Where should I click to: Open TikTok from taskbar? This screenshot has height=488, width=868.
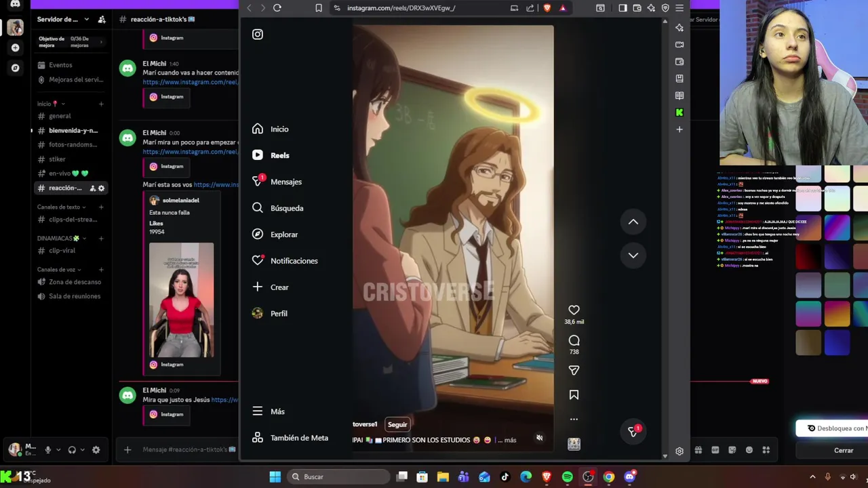[505, 477]
